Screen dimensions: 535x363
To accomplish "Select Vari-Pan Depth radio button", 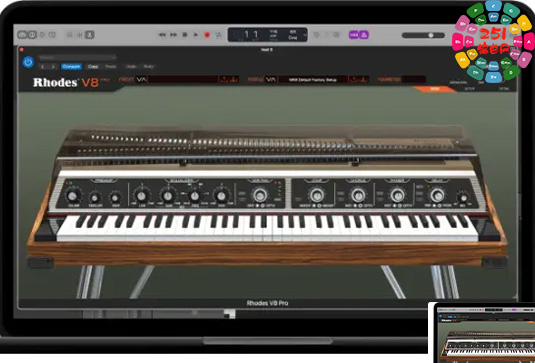I will click(263, 206).
